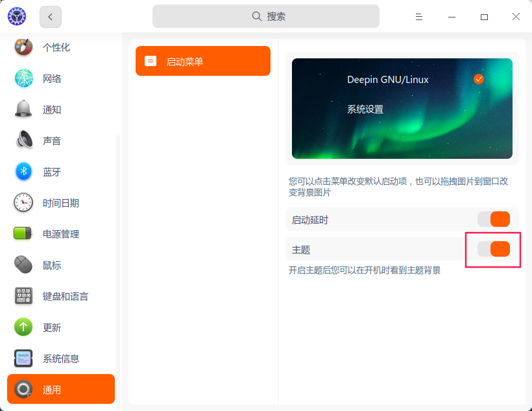
Task: Open the hamburger main menu
Action: click(x=419, y=17)
